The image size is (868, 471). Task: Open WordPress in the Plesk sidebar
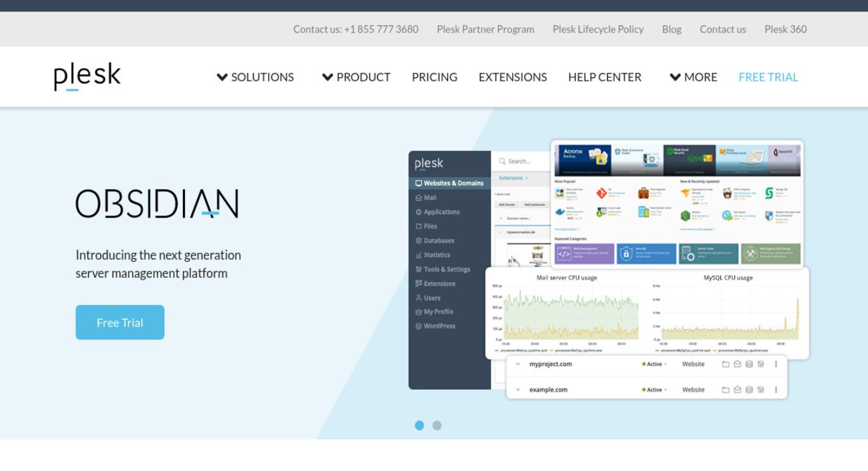(x=435, y=326)
